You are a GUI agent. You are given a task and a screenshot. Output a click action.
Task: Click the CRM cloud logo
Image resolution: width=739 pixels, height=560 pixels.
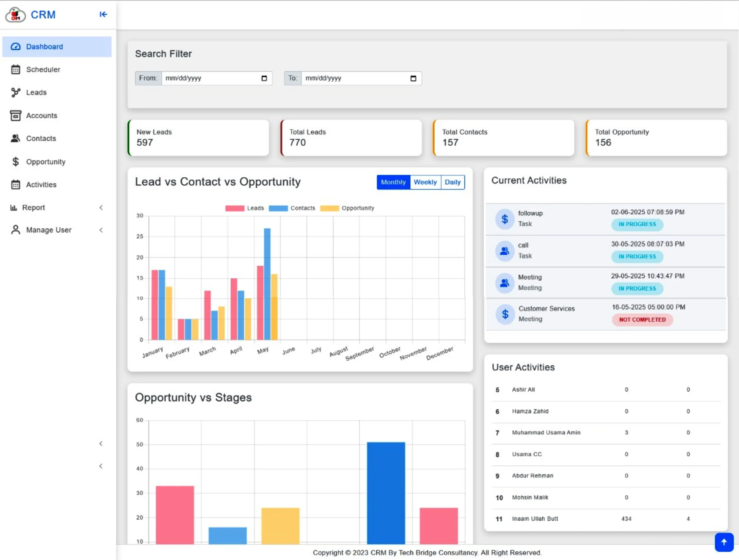coord(15,15)
